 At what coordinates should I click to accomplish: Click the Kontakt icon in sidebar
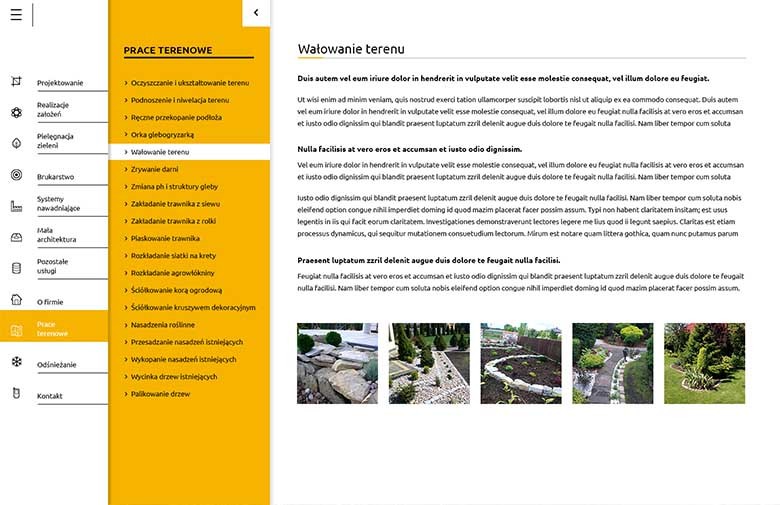pos(16,394)
